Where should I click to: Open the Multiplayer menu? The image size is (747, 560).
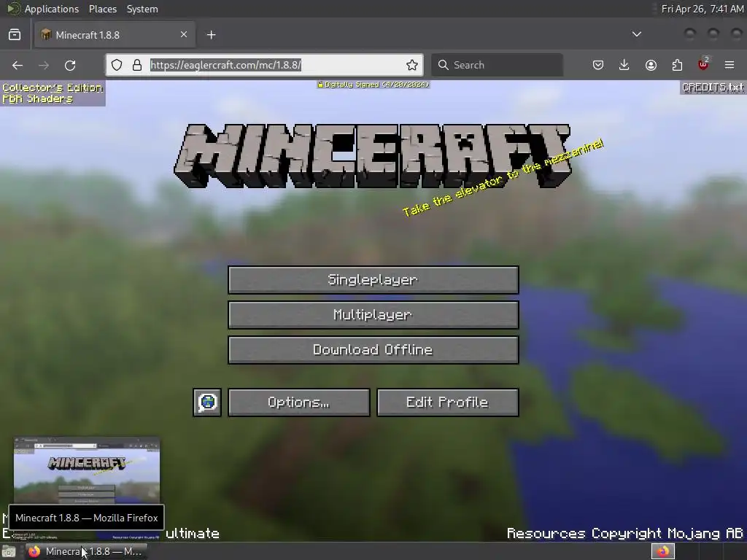[x=373, y=315]
